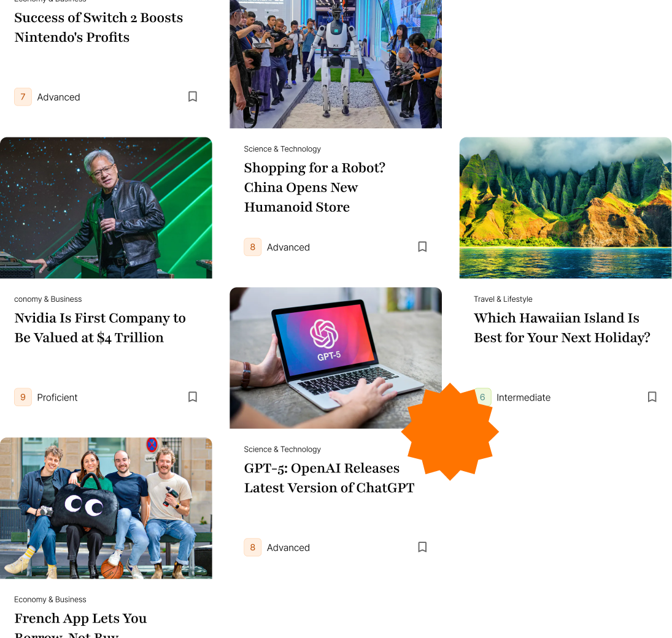Open 'Nvidia Is First Company' headline
Viewport: 672px width, 638px height.
[100, 328]
